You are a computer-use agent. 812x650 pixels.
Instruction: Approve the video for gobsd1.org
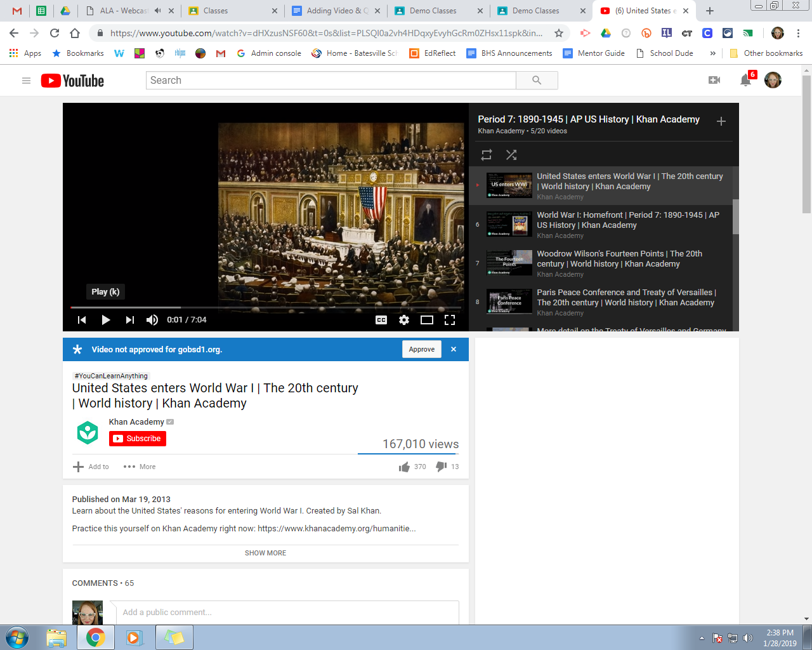click(x=422, y=349)
